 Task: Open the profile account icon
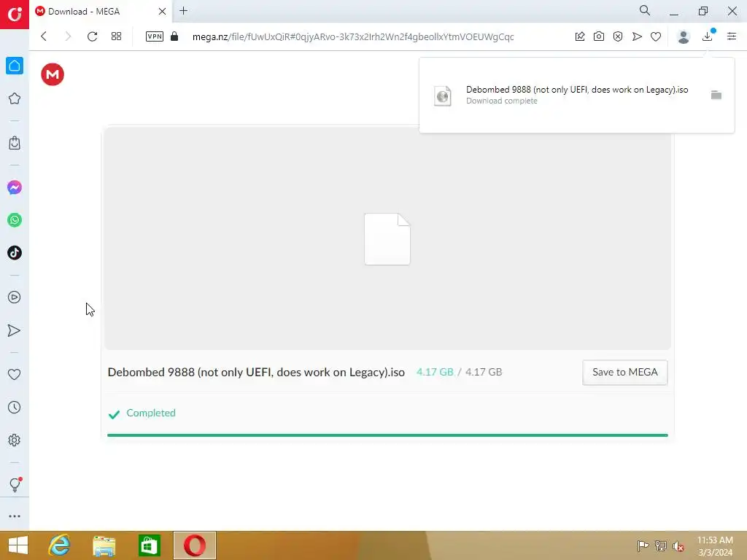684,36
